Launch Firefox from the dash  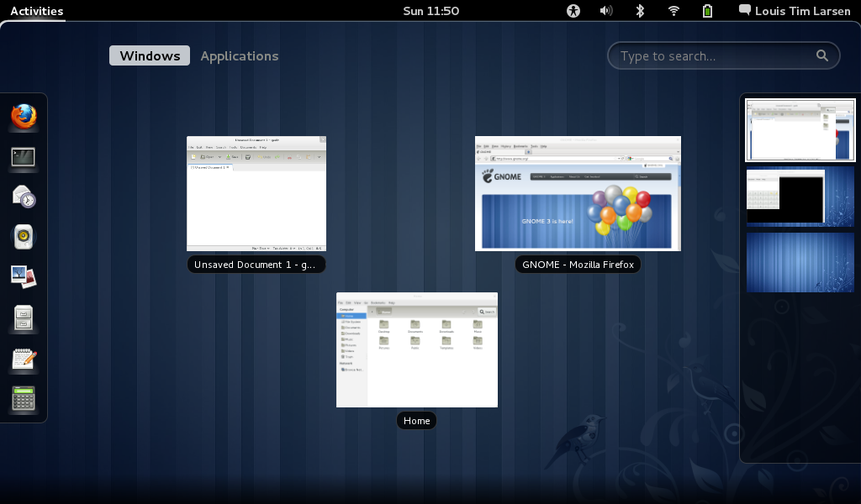tap(24, 118)
